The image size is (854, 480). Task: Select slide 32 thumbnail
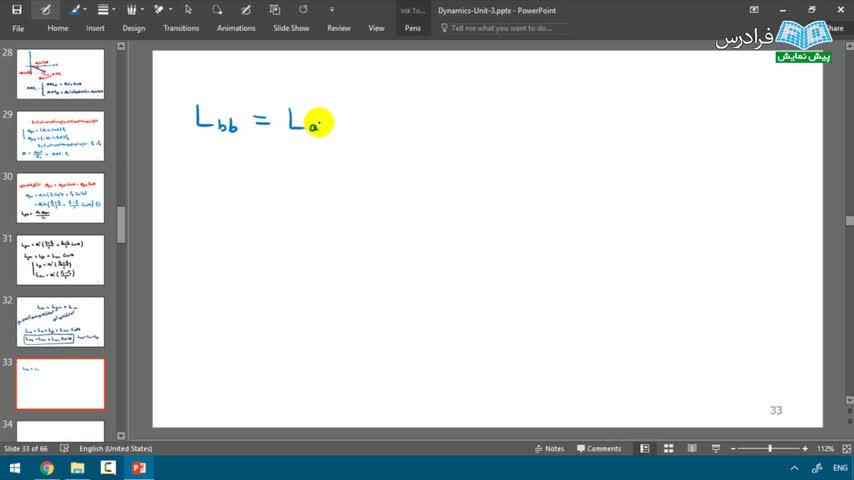60,322
